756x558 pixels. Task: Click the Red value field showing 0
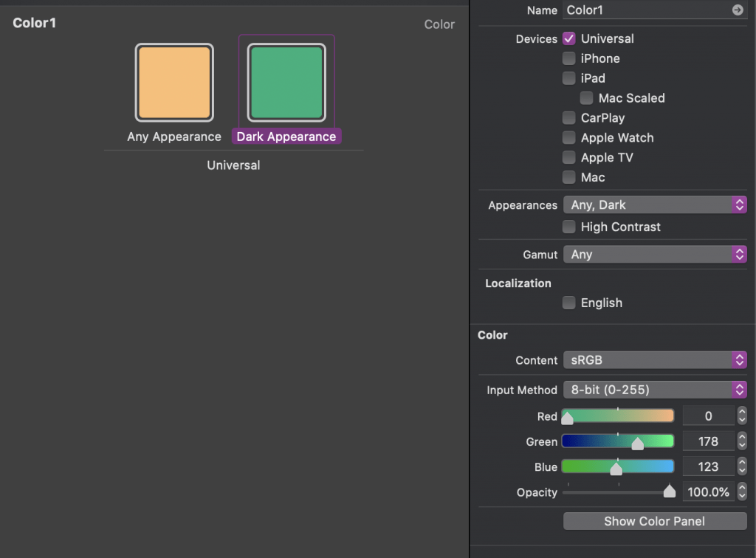708,416
